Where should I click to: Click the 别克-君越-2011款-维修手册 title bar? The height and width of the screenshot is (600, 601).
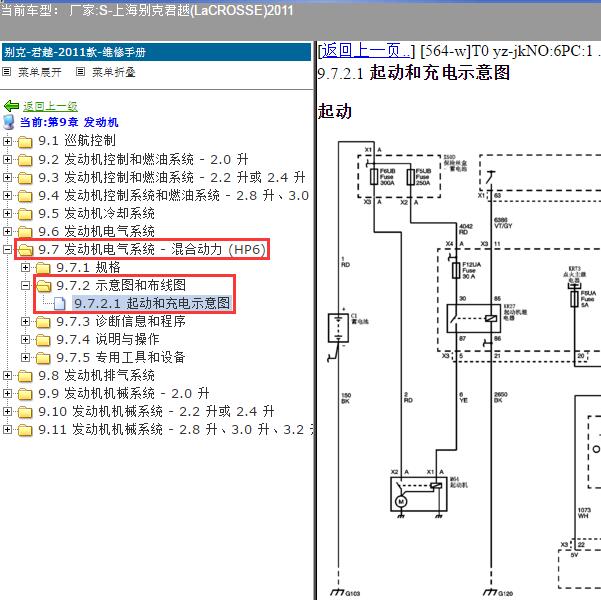click(156, 52)
